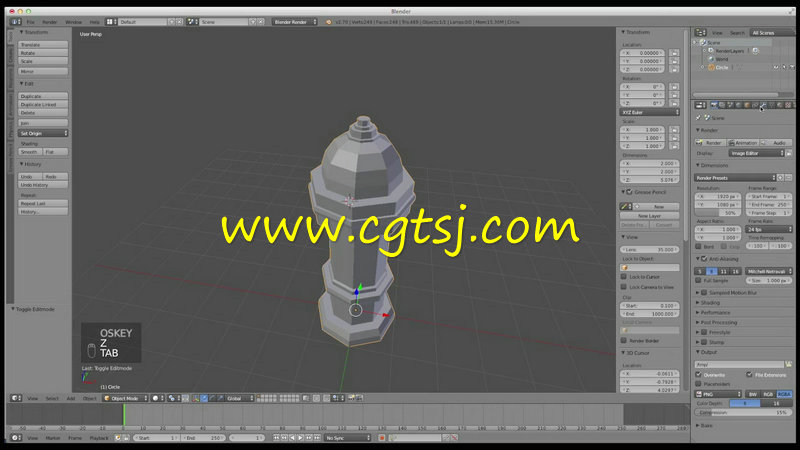The image size is (800, 450).
Task: Expand the Performance panel
Action: tap(715, 313)
